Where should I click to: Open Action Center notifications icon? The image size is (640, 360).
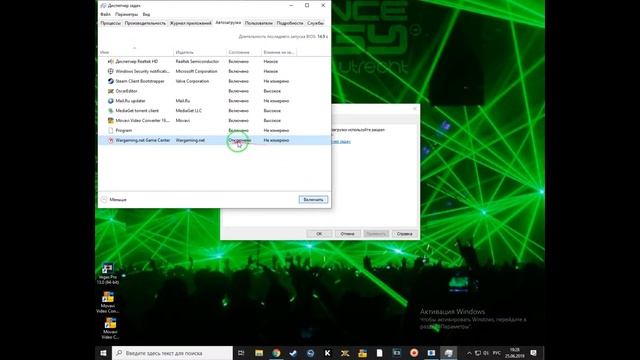pos(533,353)
